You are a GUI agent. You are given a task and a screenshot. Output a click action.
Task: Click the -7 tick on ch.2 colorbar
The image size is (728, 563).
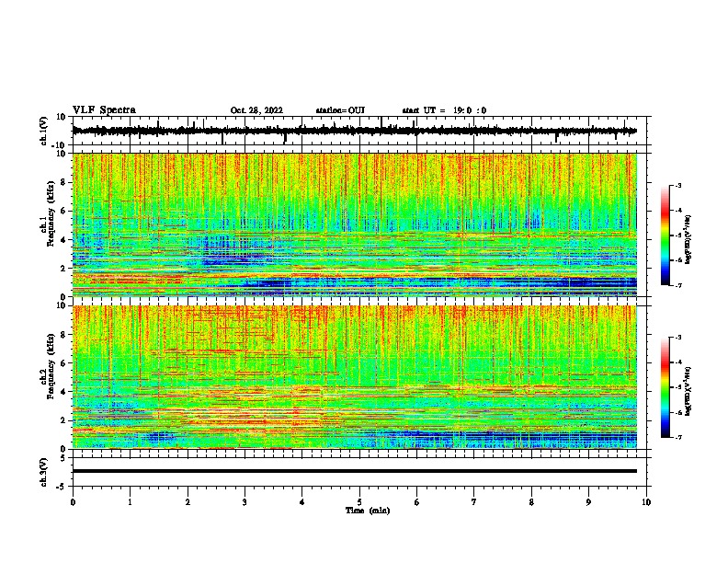(678, 437)
